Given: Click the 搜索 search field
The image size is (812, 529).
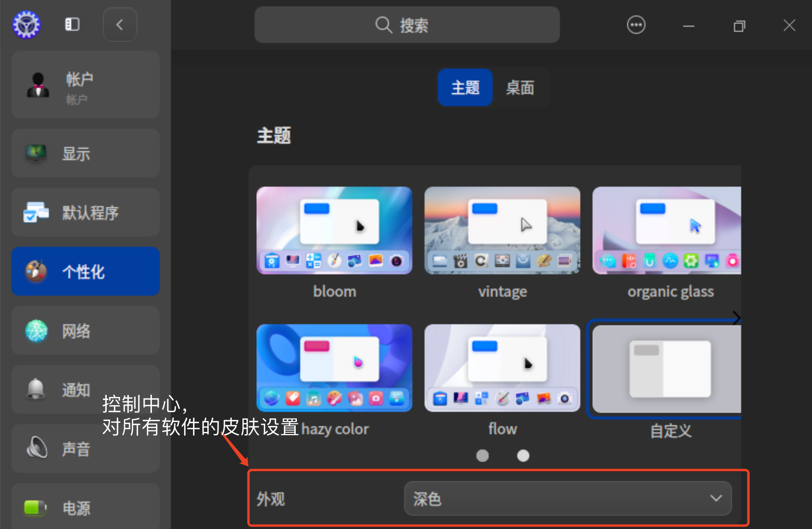Looking at the screenshot, I should pos(407,25).
